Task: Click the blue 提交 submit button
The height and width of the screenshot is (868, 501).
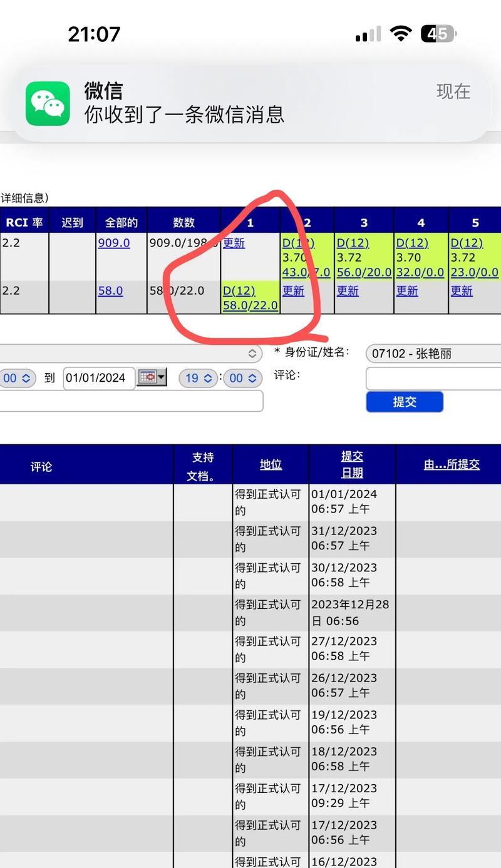Action: [405, 402]
